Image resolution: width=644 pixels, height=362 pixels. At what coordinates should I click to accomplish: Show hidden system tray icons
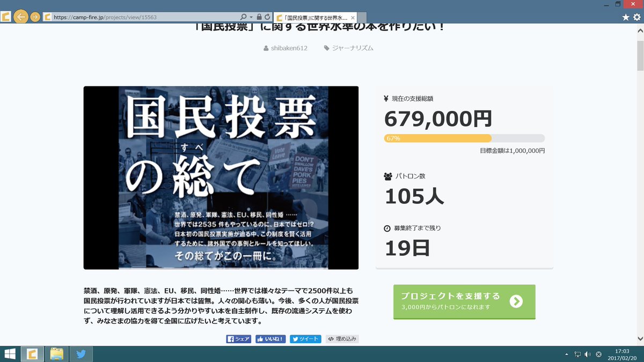pos(567,354)
